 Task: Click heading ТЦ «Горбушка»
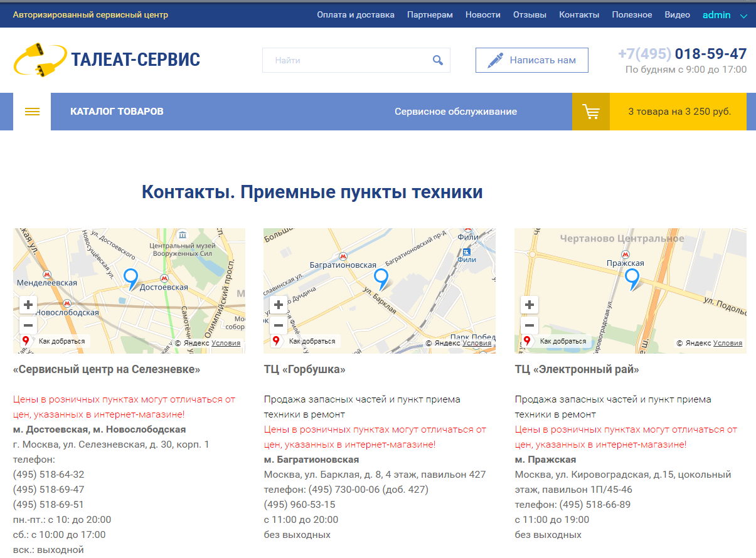305,369
